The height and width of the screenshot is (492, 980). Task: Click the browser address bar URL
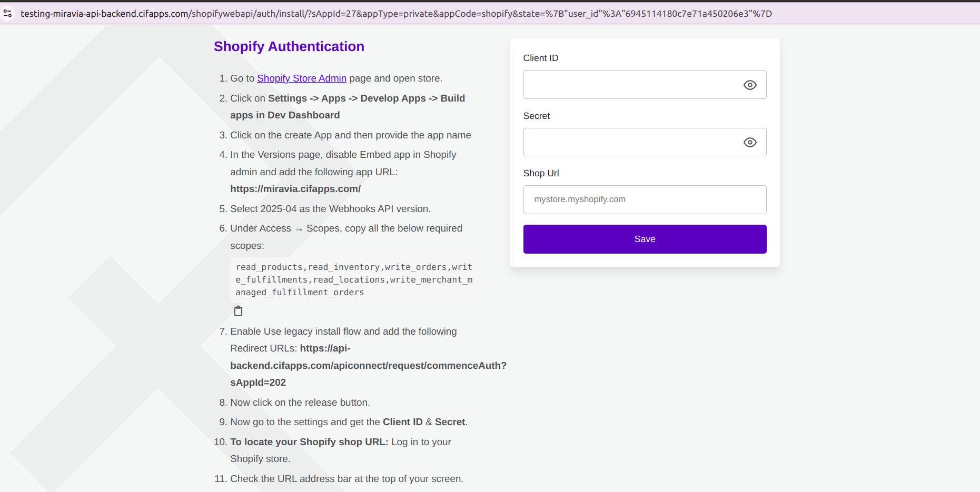click(395, 14)
